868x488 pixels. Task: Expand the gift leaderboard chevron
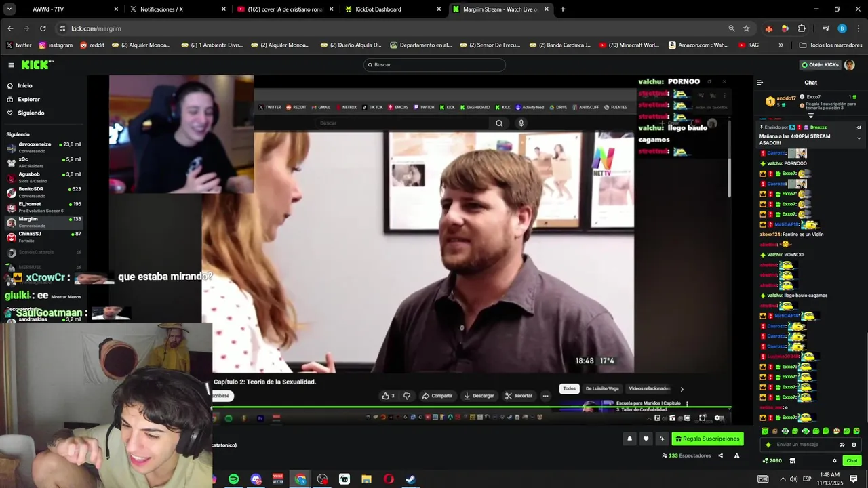coord(810,115)
